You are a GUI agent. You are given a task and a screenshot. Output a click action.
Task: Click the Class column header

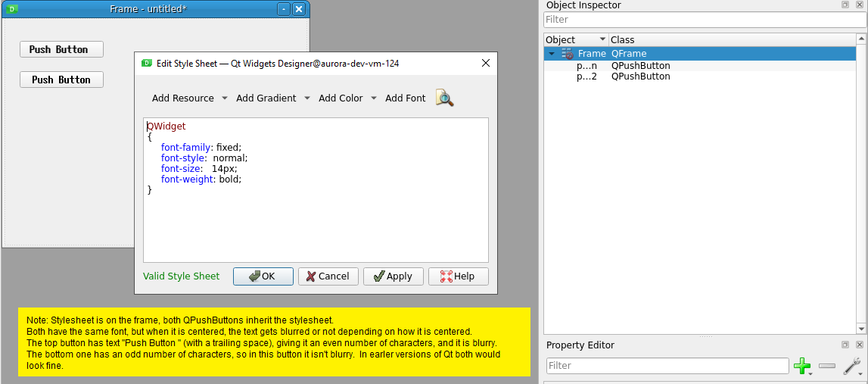pyautogui.click(x=732, y=40)
